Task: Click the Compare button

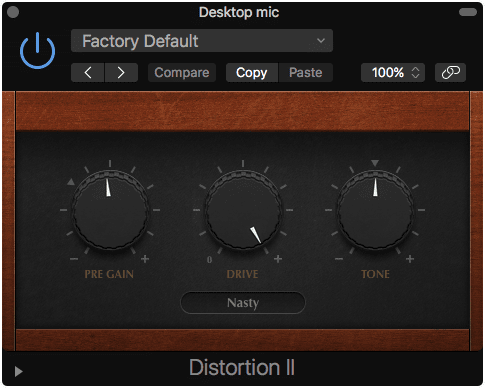Action: pos(182,72)
